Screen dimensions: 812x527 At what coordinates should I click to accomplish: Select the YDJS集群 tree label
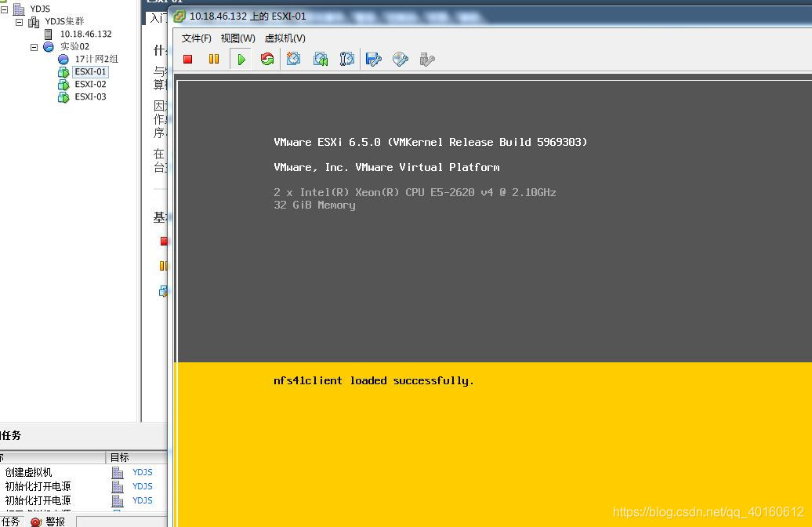(x=64, y=22)
